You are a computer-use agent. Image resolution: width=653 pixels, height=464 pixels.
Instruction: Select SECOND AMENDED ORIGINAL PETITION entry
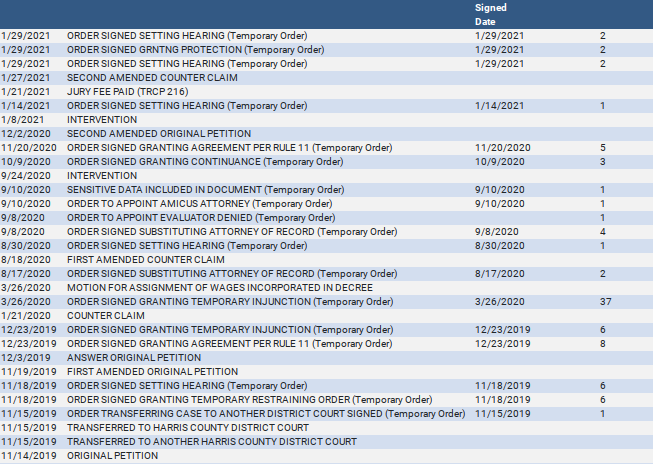click(x=159, y=134)
